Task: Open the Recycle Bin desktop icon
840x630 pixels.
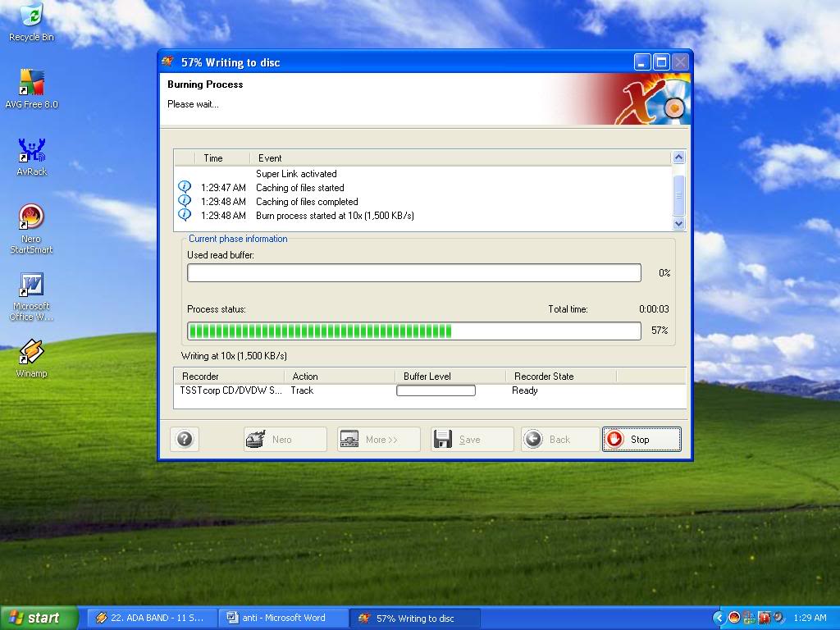Action: pos(32,22)
